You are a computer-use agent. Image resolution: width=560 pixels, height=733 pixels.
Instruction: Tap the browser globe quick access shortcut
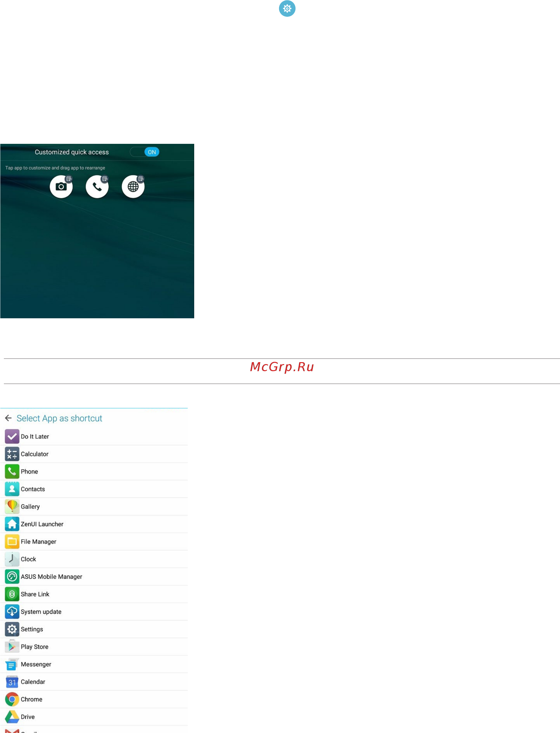click(133, 187)
